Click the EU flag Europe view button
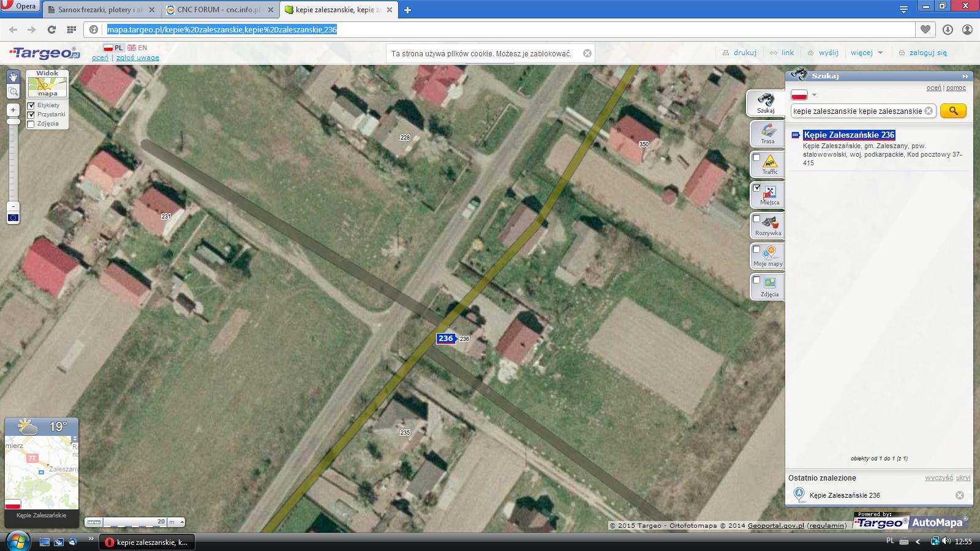Image resolution: width=980 pixels, height=551 pixels. pyautogui.click(x=13, y=218)
